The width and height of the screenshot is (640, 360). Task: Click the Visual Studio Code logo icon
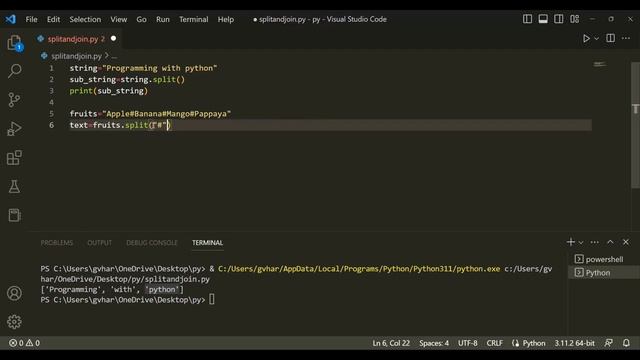click(11, 19)
